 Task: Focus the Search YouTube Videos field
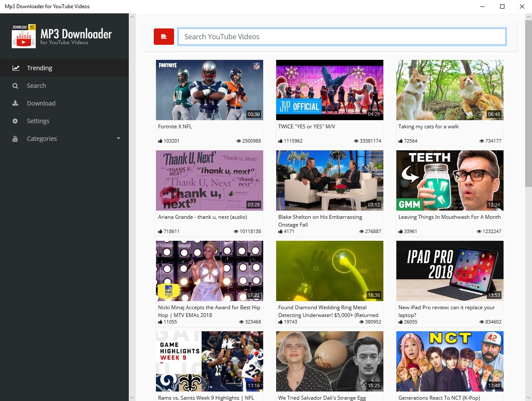pos(342,37)
